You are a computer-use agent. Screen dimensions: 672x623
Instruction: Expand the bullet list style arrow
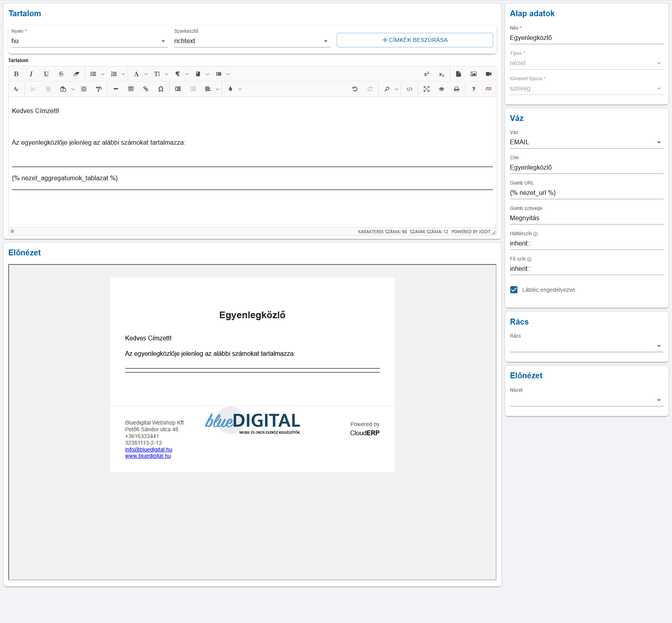[x=103, y=74]
